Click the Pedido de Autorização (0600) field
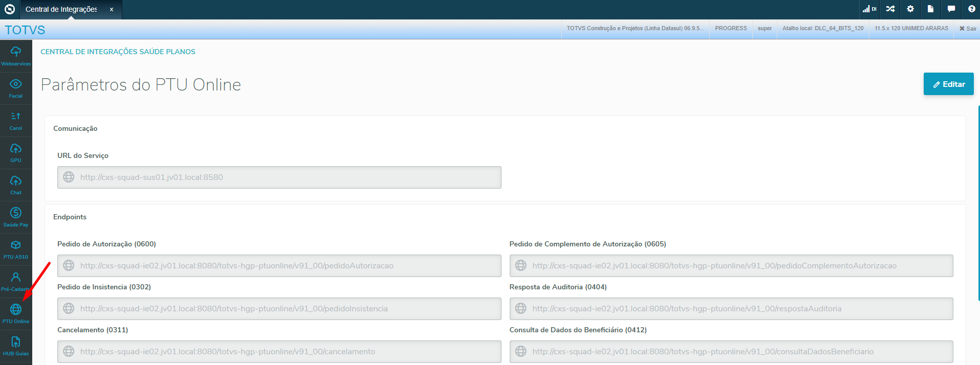Screen dimensions: 980x365 tap(279, 265)
